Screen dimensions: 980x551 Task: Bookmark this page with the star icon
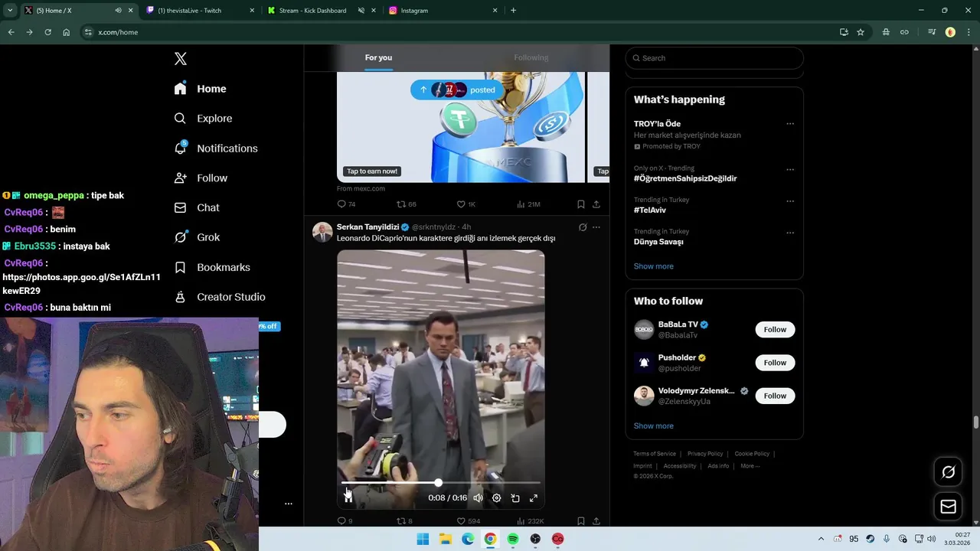(861, 32)
